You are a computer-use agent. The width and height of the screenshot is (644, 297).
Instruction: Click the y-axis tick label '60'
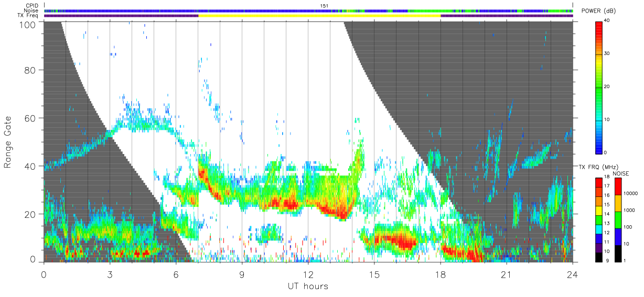(30, 118)
